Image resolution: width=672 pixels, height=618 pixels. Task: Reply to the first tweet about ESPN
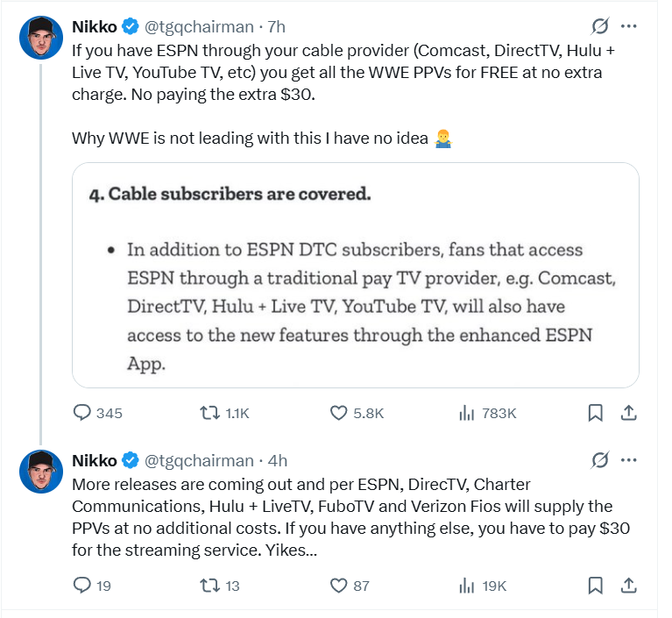click(82, 413)
